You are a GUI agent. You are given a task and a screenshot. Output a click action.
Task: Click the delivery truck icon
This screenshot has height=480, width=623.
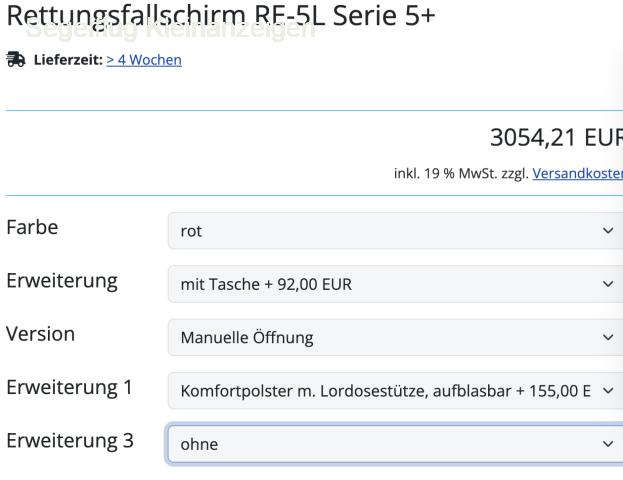(x=14, y=60)
